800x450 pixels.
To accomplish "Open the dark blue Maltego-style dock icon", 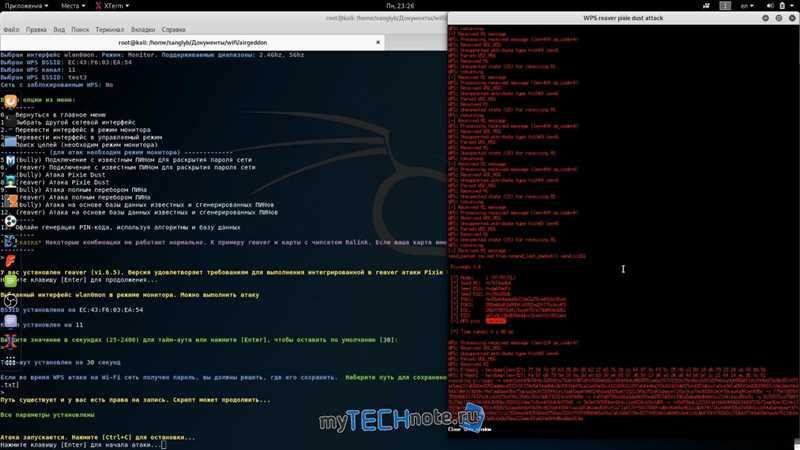I will pyautogui.click(x=10, y=241).
